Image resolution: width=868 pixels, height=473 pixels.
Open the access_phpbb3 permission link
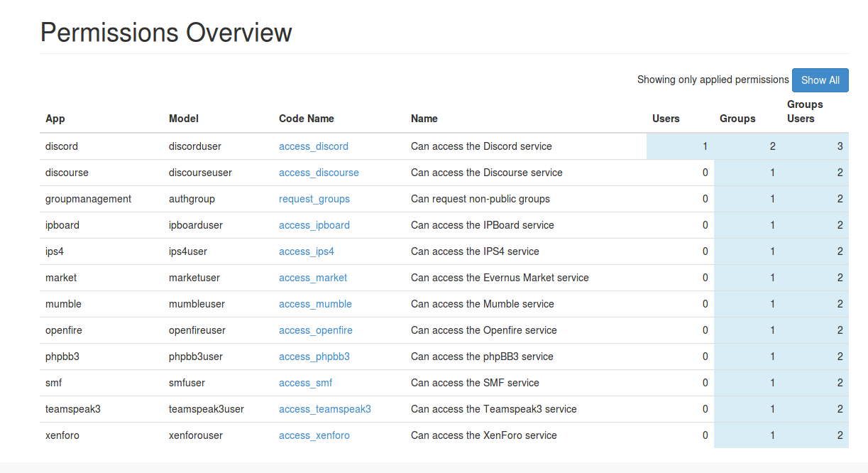click(x=314, y=357)
